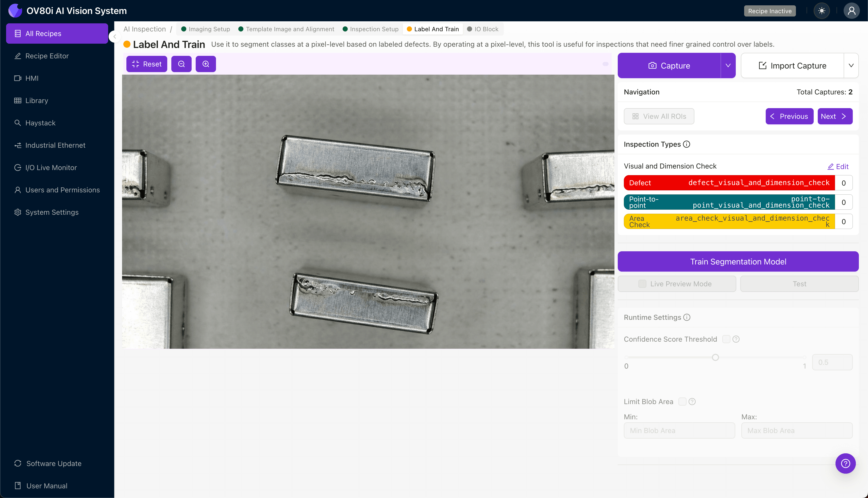
Task: Open I/O Live Monitor in the sidebar
Action: [51, 168]
